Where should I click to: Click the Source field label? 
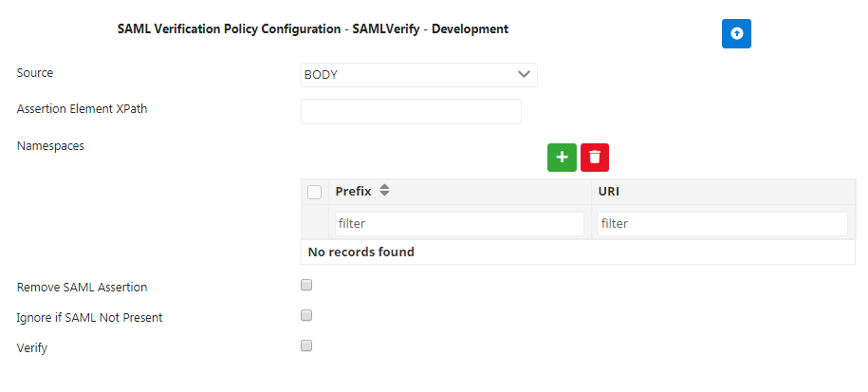tap(35, 73)
